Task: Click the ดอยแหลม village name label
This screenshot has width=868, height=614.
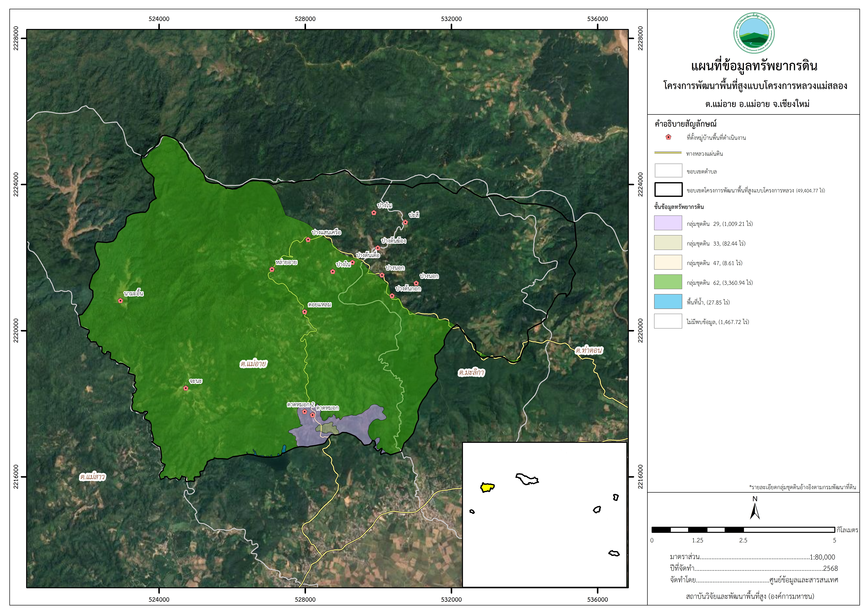Action: coord(320,305)
